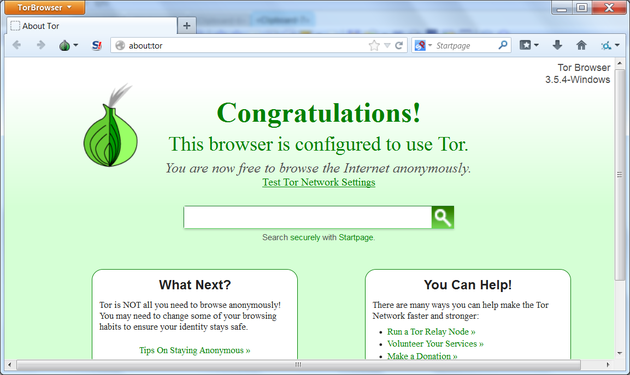Open a new tab with plus button

(186, 26)
